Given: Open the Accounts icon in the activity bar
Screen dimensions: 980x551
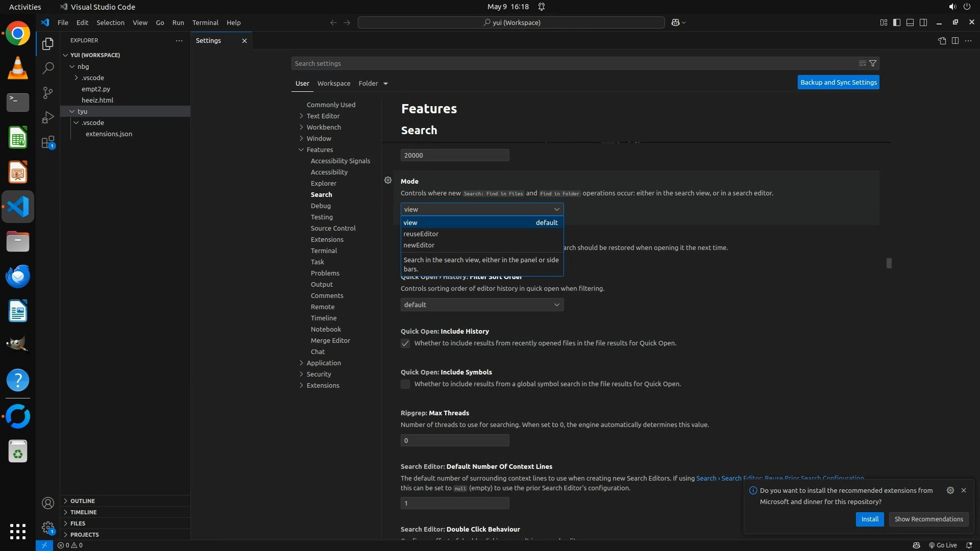Looking at the screenshot, I should tap(47, 504).
